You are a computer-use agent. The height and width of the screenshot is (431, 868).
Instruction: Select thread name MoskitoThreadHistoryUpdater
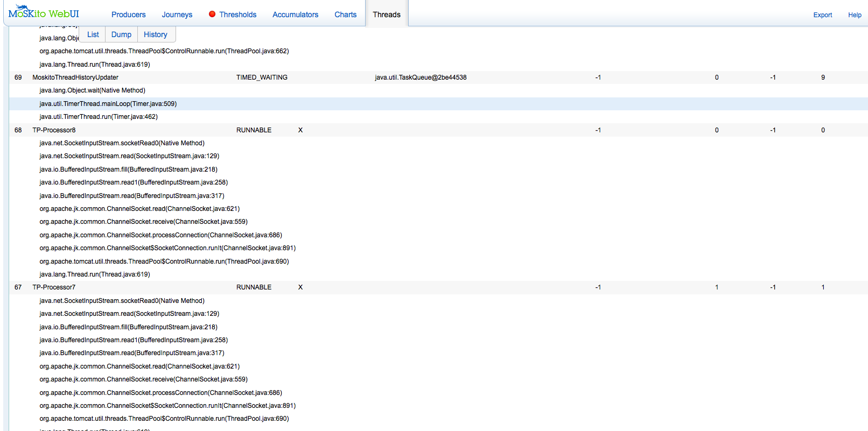[x=75, y=77]
